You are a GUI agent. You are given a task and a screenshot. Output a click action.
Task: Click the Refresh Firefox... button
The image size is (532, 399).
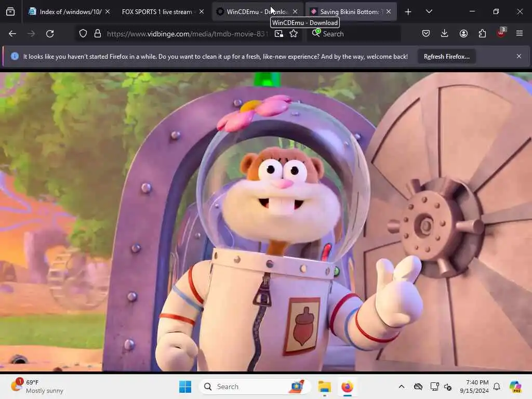446,57
